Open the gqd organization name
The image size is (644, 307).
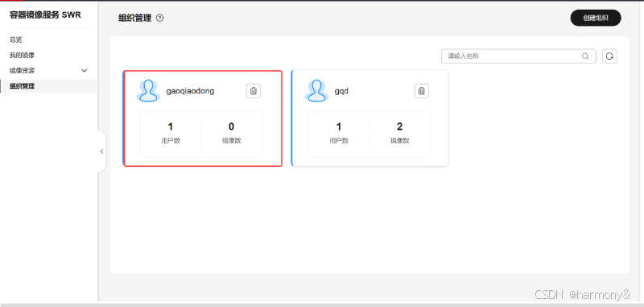coord(341,91)
